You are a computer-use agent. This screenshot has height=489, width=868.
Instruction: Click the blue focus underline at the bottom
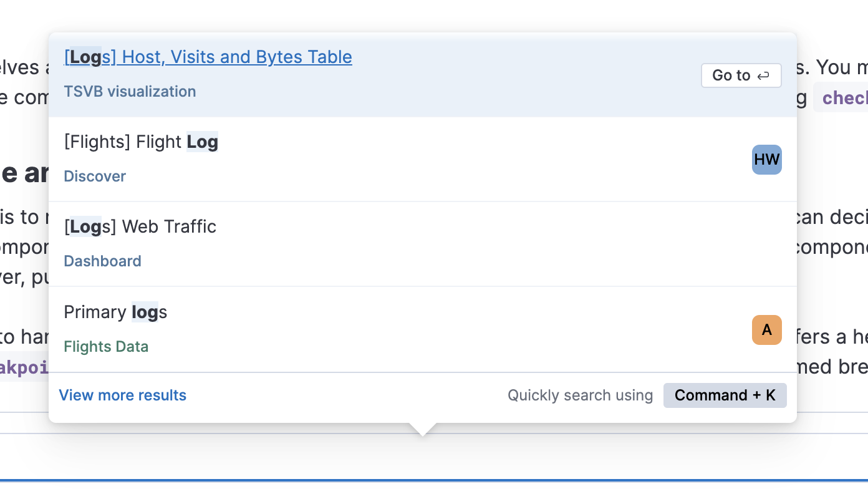[434, 481]
